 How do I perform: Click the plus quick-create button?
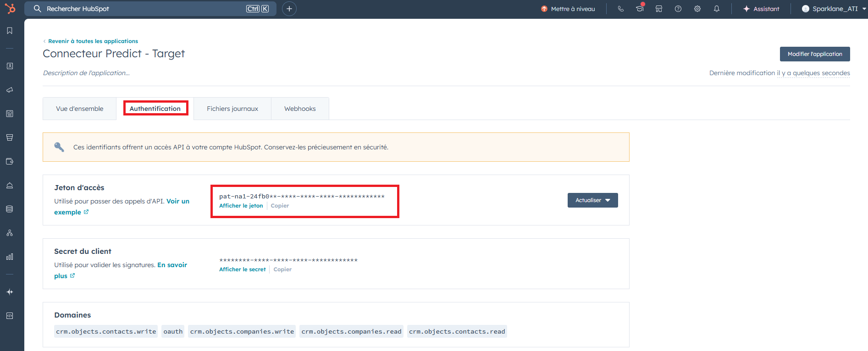pyautogui.click(x=289, y=9)
